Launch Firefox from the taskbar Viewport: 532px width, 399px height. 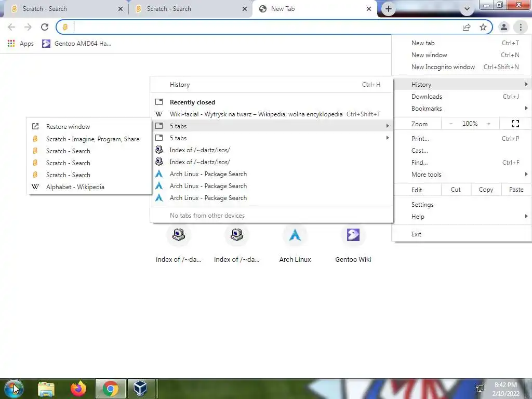78,389
